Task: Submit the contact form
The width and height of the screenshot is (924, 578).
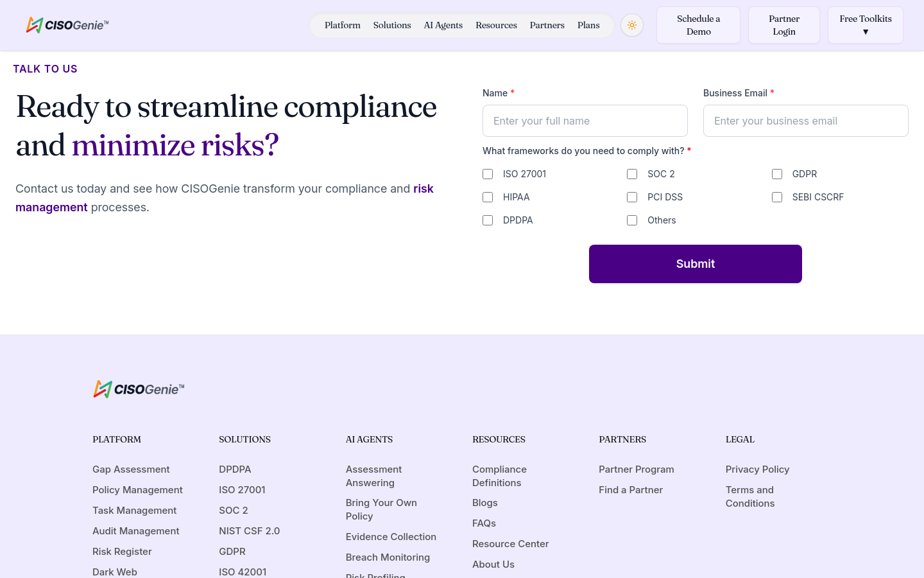Action: pyautogui.click(x=696, y=264)
